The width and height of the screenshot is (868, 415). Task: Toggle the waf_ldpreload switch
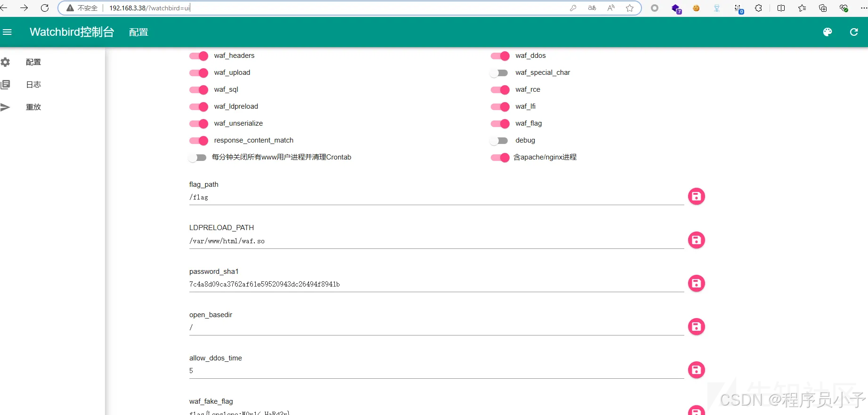(198, 107)
